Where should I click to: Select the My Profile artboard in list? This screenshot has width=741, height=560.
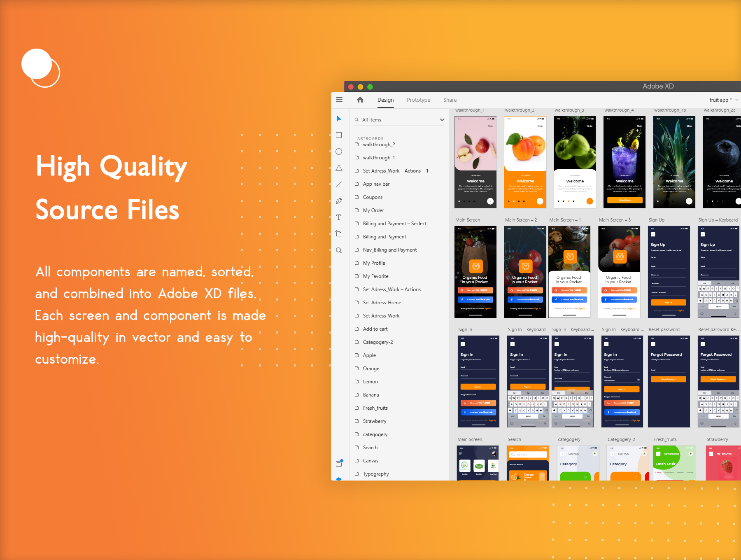point(374,263)
